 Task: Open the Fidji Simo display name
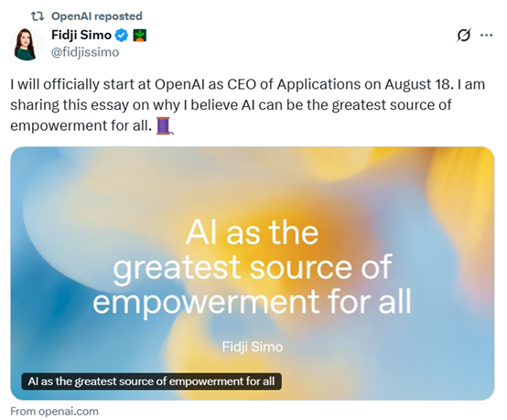pos(81,35)
